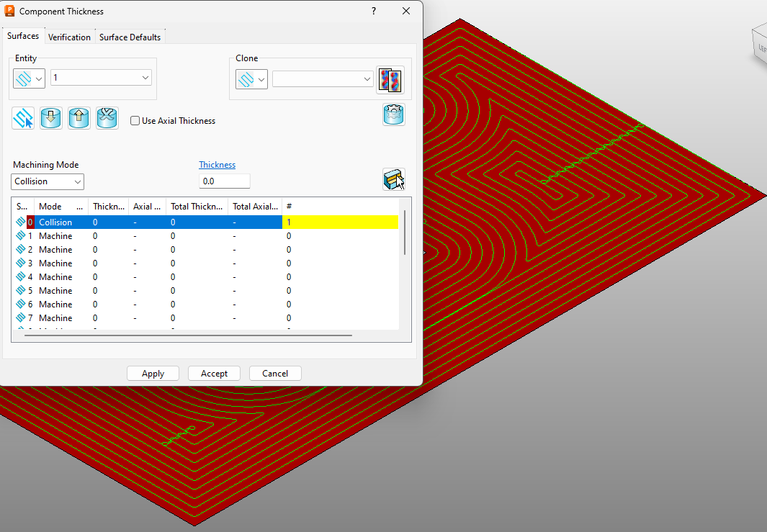
Task: Enable the Use Axial Thickness checkbox
Action: click(x=135, y=120)
